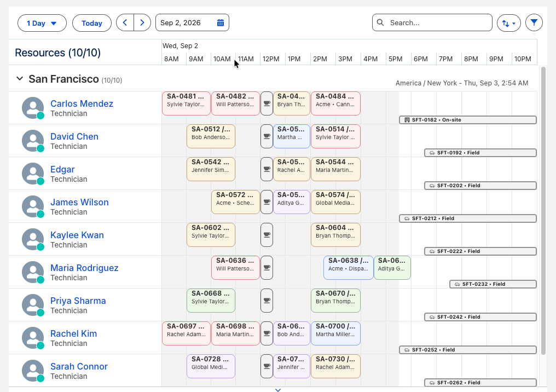
Task: Open the 1 Day view dropdown
Action: 42,23
